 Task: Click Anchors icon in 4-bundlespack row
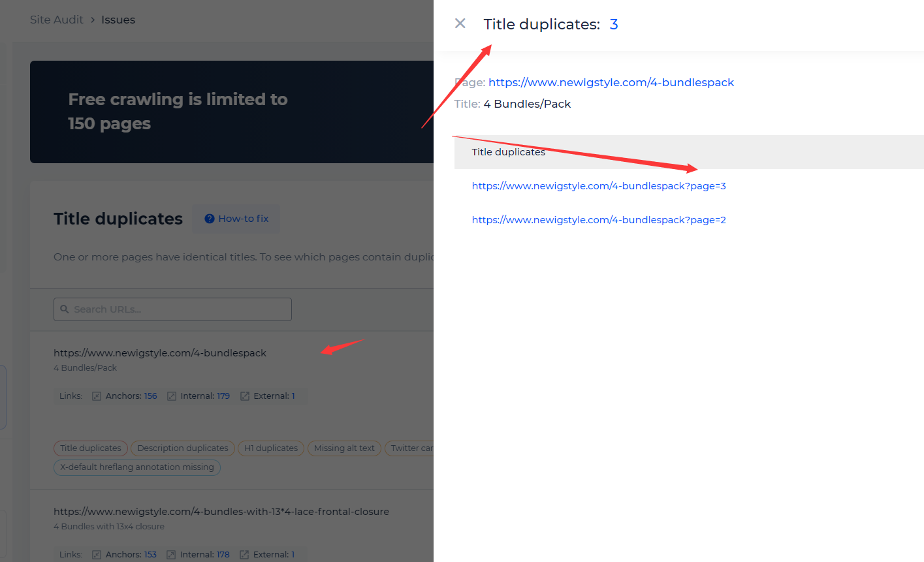pyautogui.click(x=97, y=396)
